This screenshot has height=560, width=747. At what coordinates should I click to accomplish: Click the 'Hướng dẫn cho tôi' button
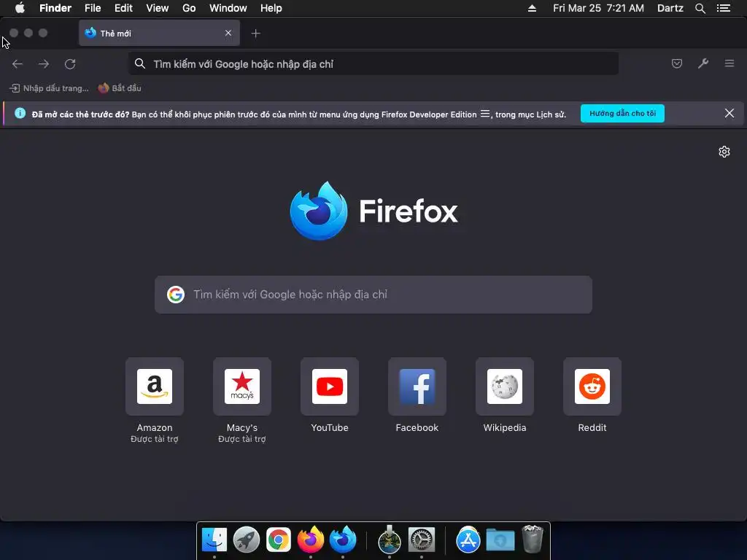[622, 113]
